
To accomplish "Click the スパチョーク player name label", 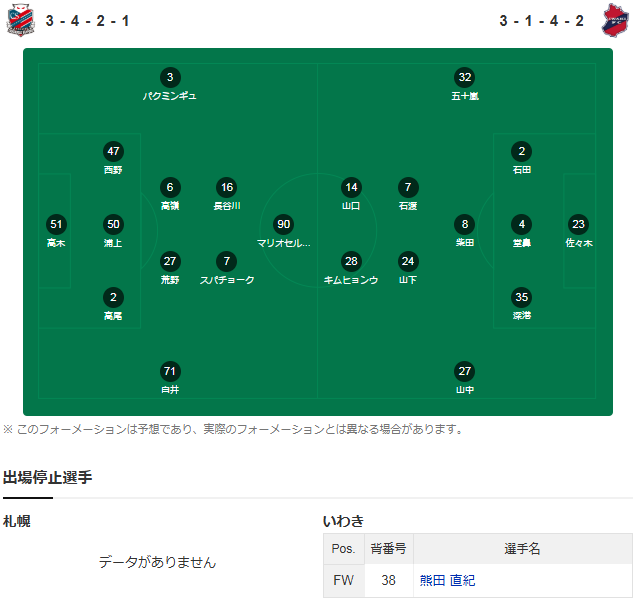I will [x=227, y=280].
